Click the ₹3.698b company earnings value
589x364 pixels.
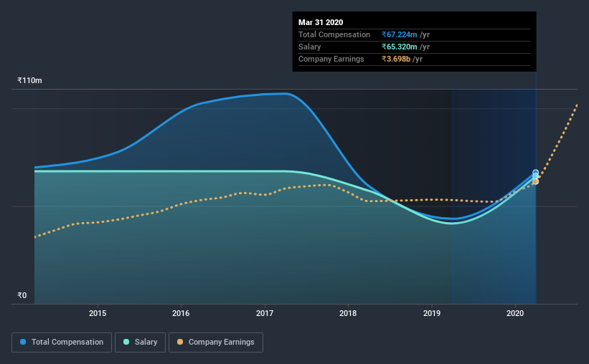tap(396, 59)
